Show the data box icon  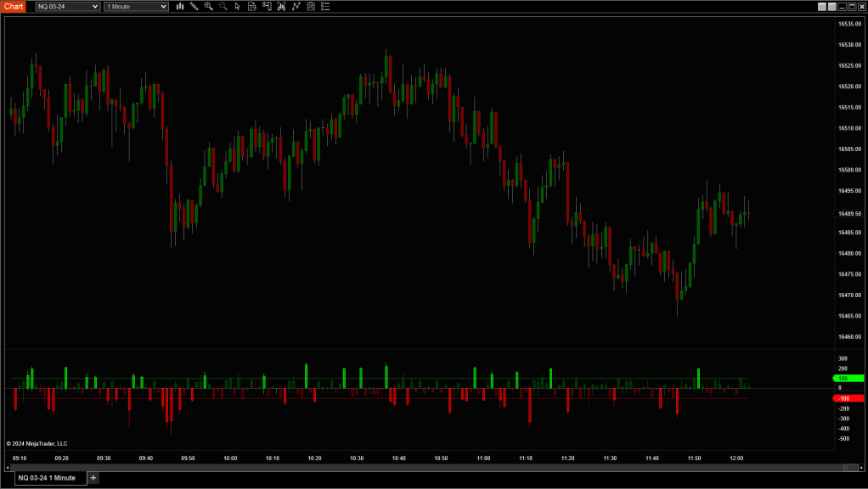tap(252, 6)
